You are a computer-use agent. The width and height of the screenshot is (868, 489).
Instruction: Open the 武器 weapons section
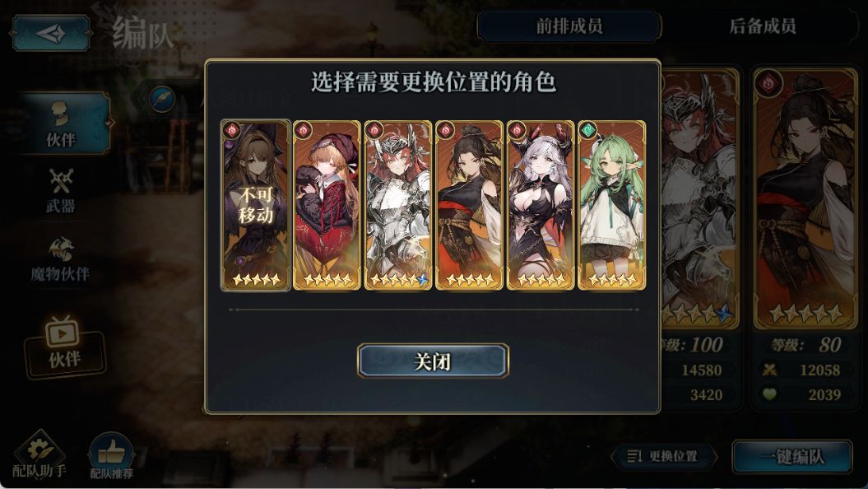click(61, 191)
